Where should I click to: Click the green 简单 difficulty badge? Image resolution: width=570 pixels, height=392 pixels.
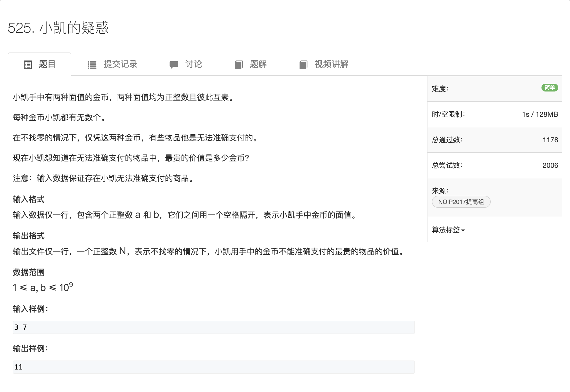point(549,88)
